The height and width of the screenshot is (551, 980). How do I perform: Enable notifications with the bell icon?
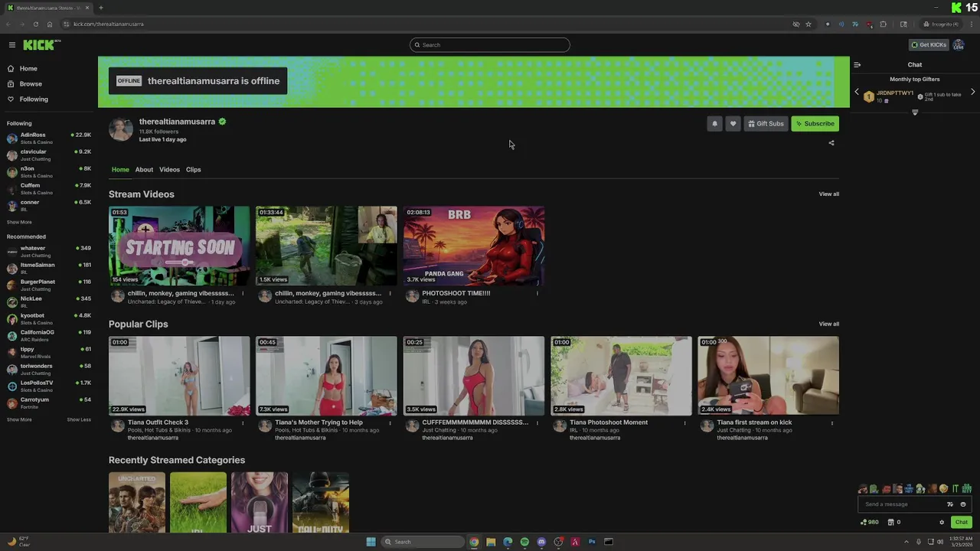(714, 124)
